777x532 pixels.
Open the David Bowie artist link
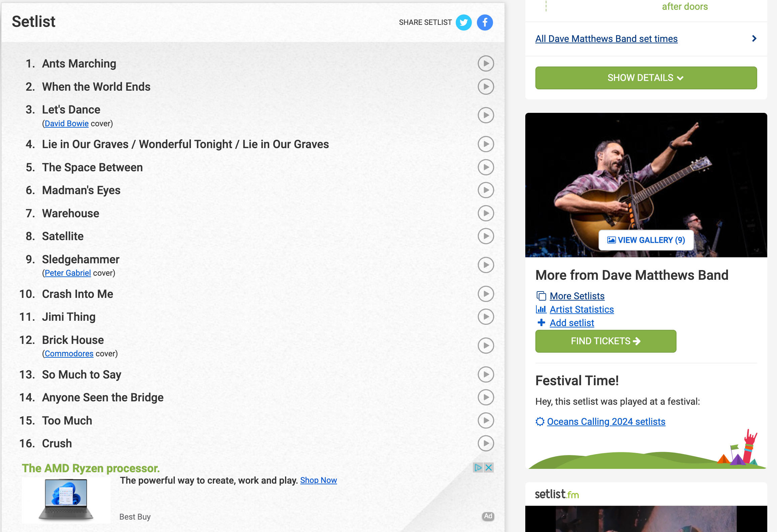pyautogui.click(x=67, y=124)
